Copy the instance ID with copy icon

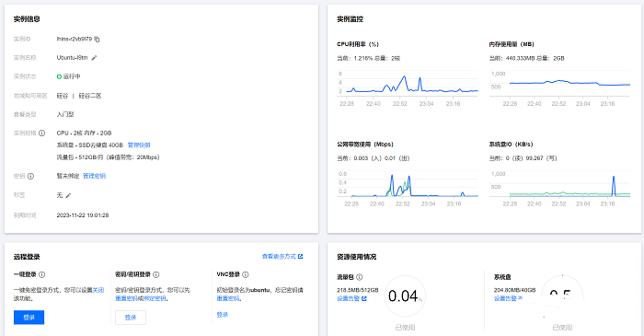pos(97,39)
